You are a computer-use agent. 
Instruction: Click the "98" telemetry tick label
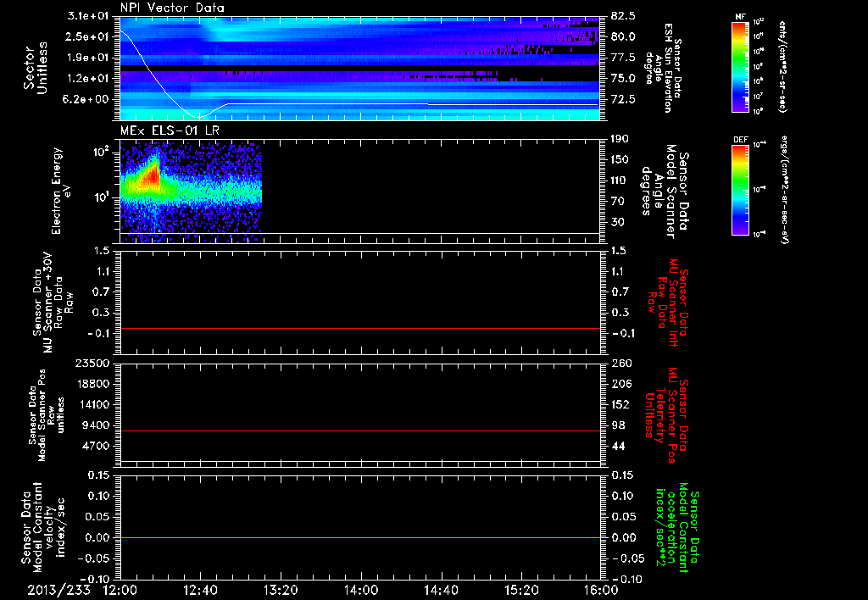point(618,425)
